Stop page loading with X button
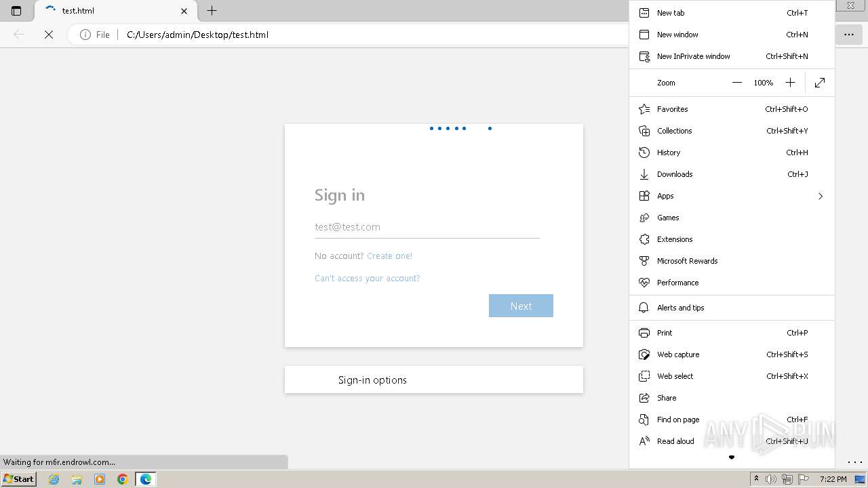Viewport: 868px width, 488px height. (49, 35)
